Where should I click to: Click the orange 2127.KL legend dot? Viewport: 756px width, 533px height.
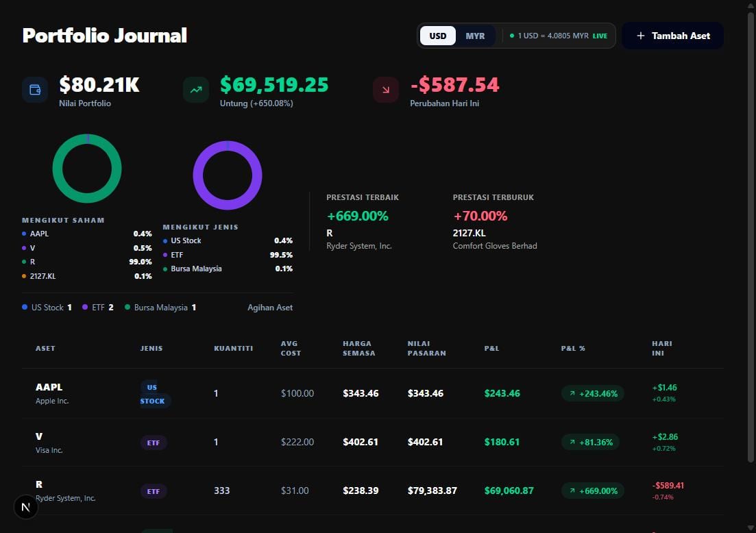[24, 276]
